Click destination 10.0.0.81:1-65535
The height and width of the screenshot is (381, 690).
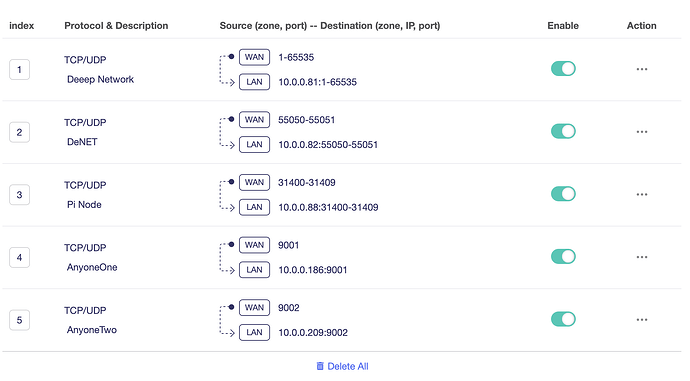[317, 82]
